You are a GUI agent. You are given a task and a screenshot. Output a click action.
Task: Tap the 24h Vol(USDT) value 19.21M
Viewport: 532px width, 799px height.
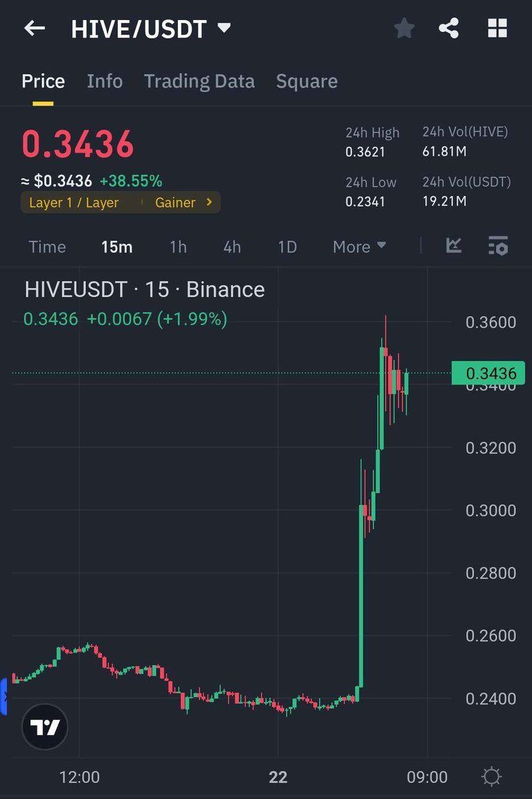444,201
